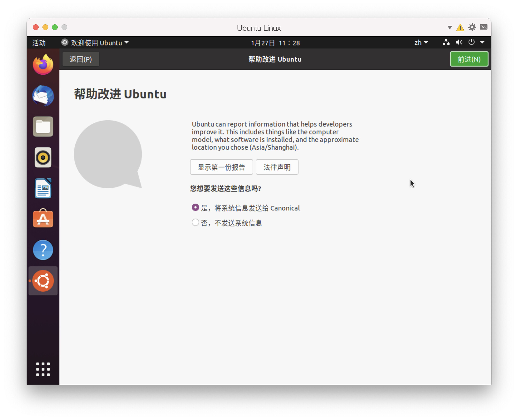Image resolution: width=518 pixels, height=420 pixels.
Task: Click the gray fourth title bar button
Action: point(64,27)
